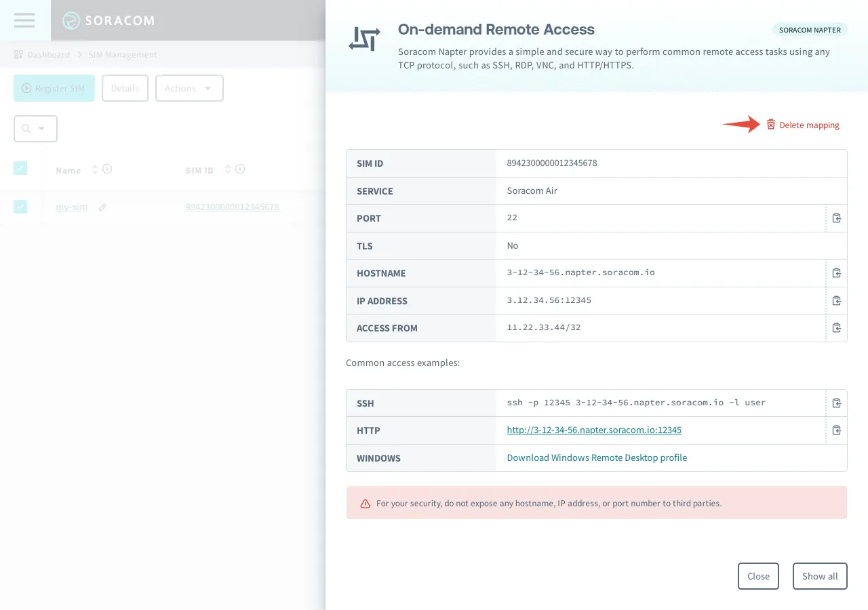868x610 pixels.
Task: Copy the HOSTNAME value to clipboard
Action: [x=837, y=273]
